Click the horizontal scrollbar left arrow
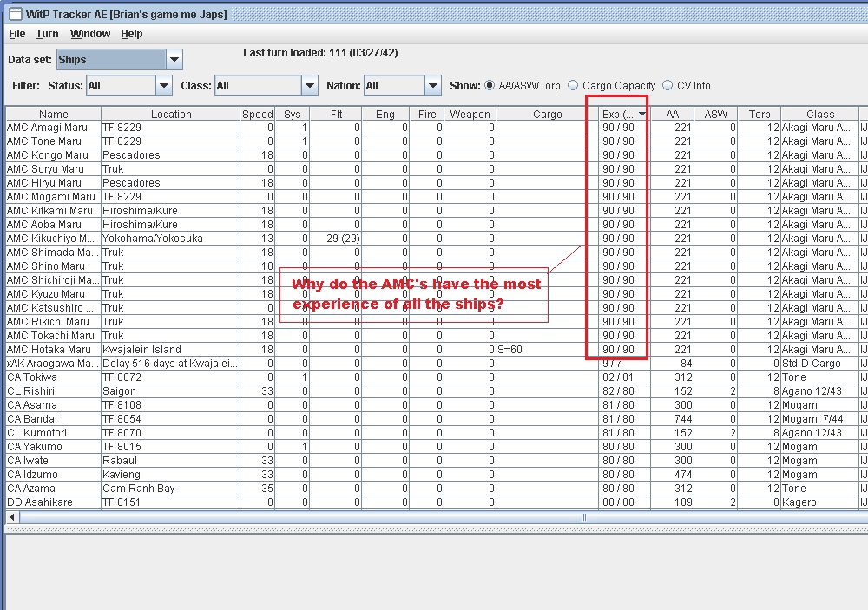Image resolution: width=868 pixels, height=610 pixels. coord(12,517)
